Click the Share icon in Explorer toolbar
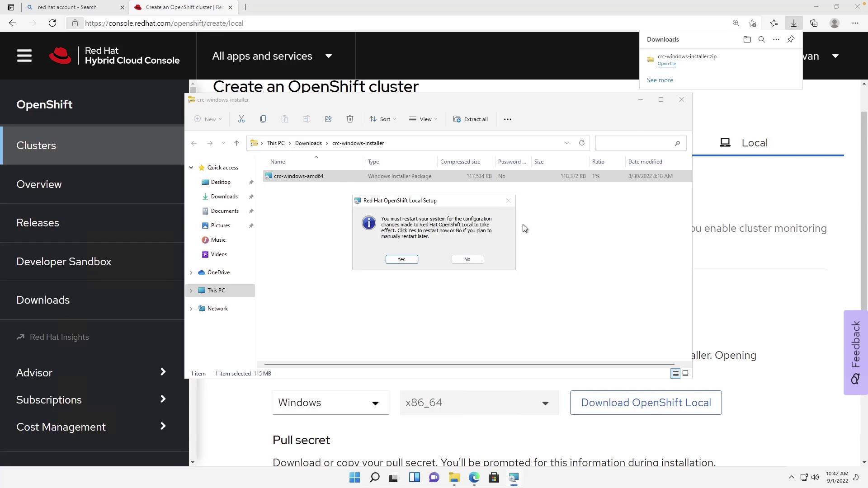868x488 pixels. pyautogui.click(x=328, y=119)
